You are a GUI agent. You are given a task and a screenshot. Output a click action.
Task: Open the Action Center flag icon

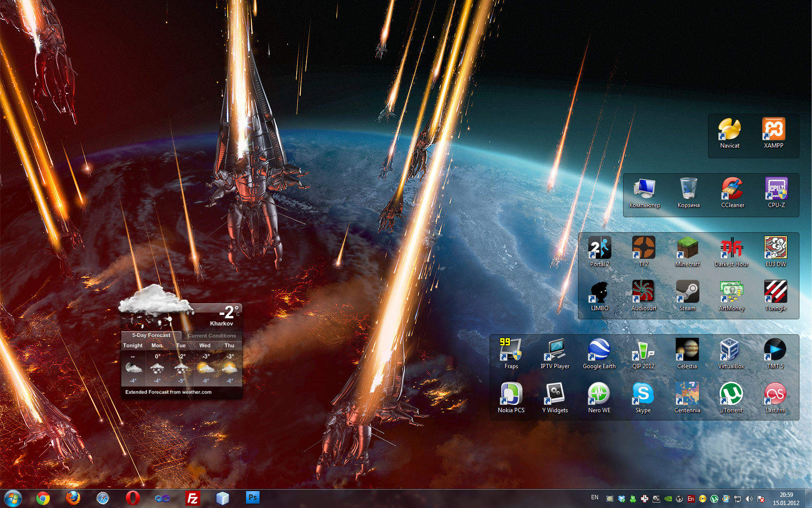[x=761, y=499]
